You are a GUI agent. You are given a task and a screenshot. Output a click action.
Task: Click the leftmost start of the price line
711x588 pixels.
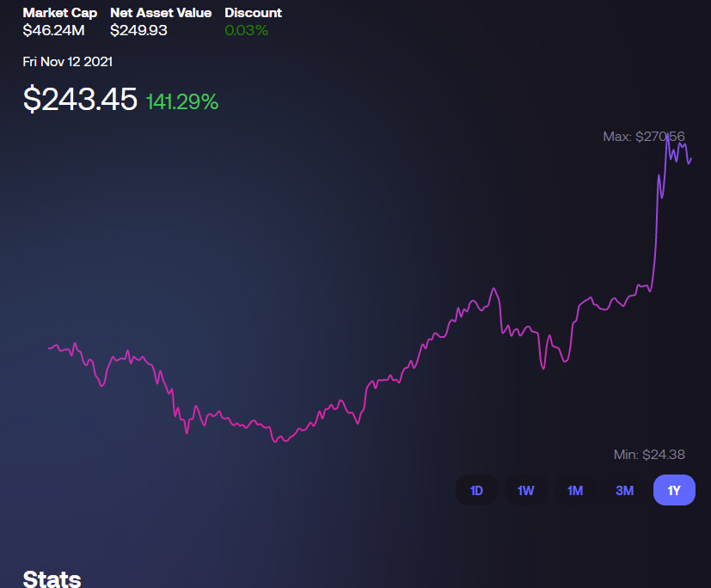pos(48,348)
